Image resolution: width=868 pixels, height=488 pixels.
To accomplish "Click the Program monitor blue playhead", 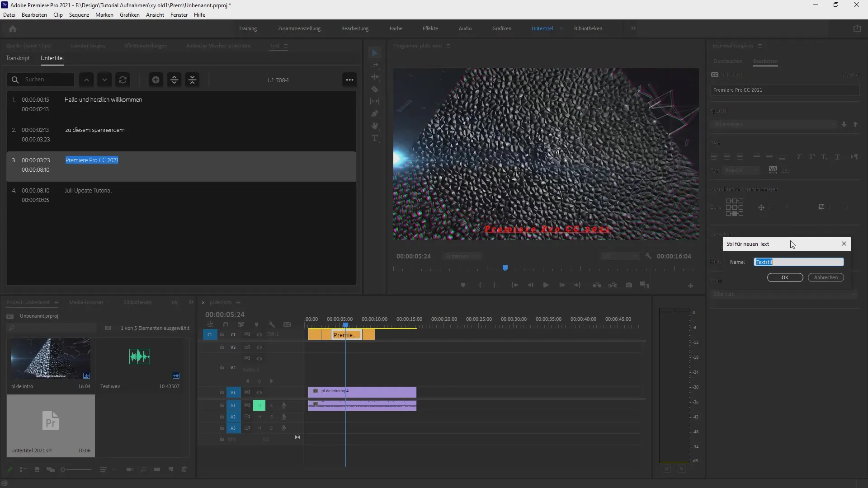I will (505, 268).
